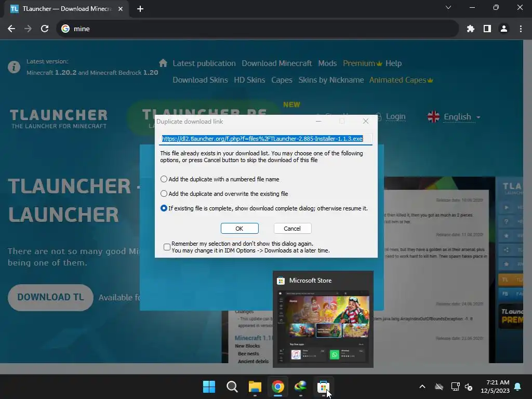Click the download URL field in dialog
The width and height of the screenshot is (532, 399).
point(265,139)
